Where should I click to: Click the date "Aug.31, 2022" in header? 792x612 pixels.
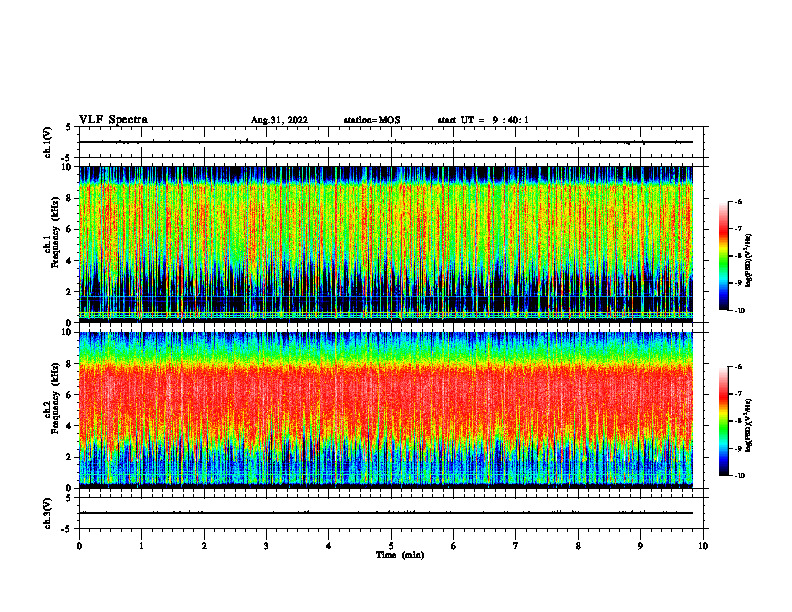(279, 120)
